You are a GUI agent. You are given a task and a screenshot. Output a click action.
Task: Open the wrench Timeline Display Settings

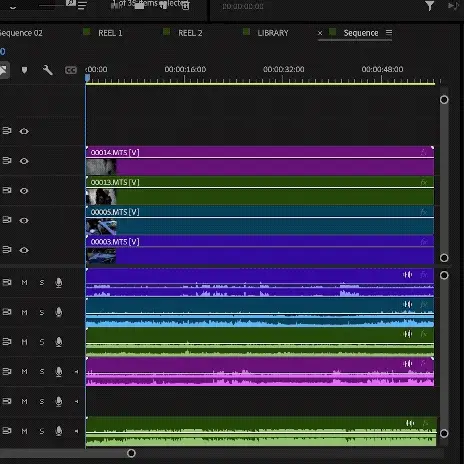pos(47,70)
